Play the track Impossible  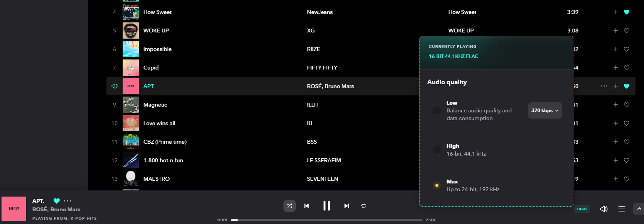click(x=157, y=49)
